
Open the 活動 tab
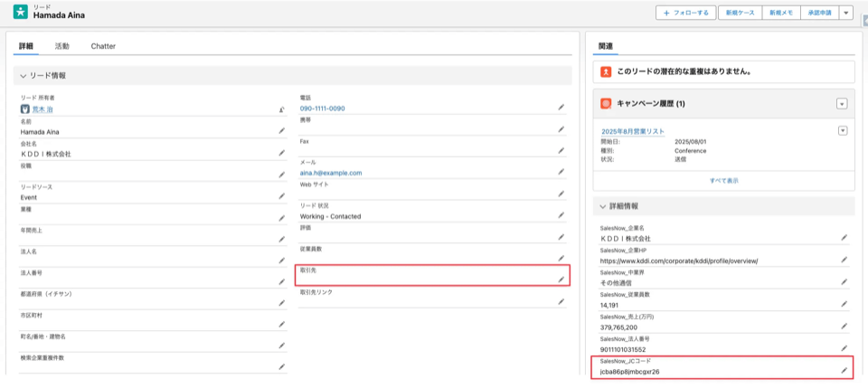(x=62, y=46)
